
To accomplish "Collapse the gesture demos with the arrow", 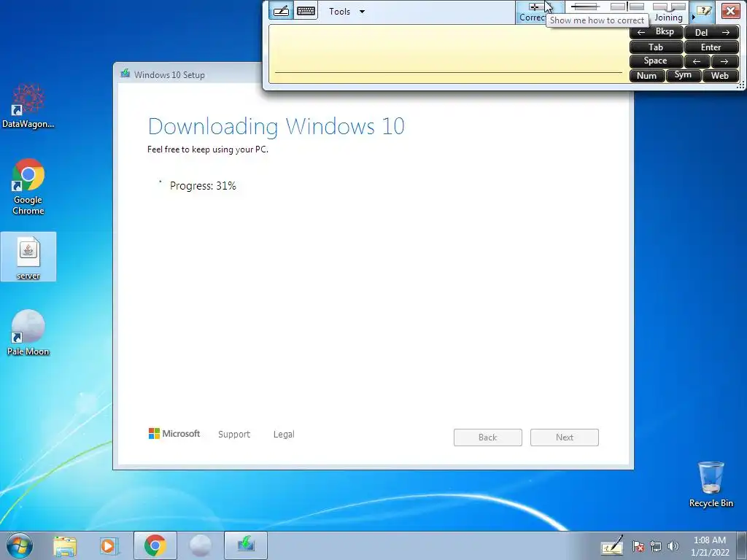I will point(693,17).
